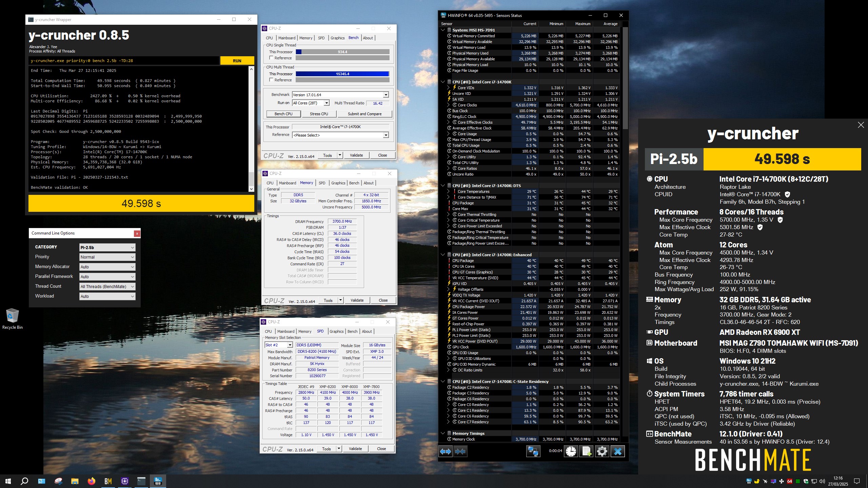Open the Benchmark Version 17.01.64 dropdown
This screenshot has width=868, height=488.
coord(340,95)
